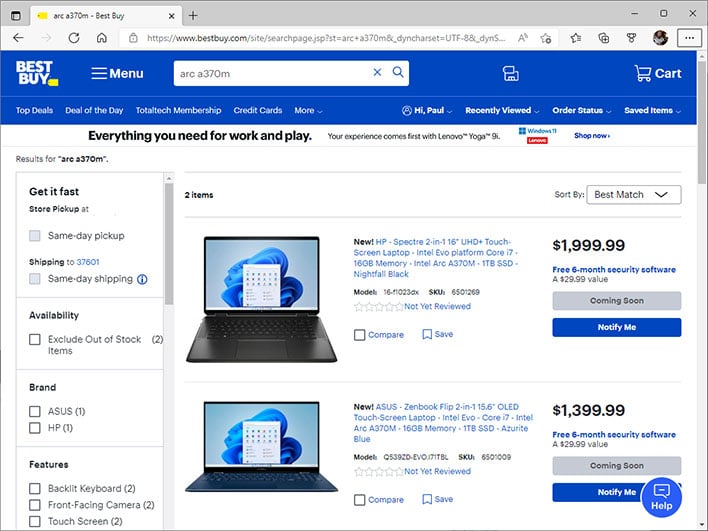Close the arc a370m tab
The height and width of the screenshot is (531, 708).
(x=172, y=16)
